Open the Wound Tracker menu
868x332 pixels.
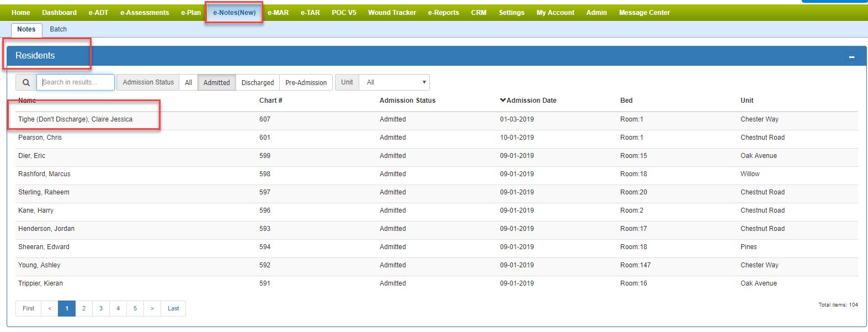point(392,13)
